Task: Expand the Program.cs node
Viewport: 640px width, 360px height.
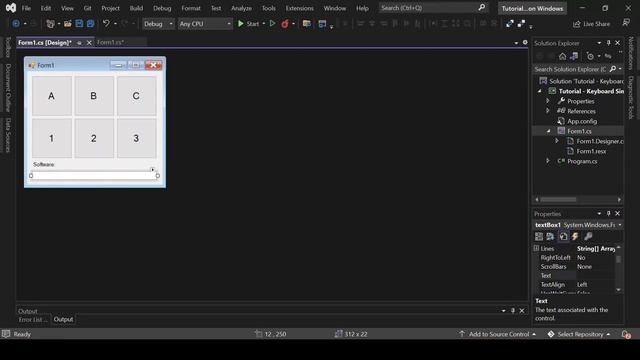Action: (x=548, y=161)
